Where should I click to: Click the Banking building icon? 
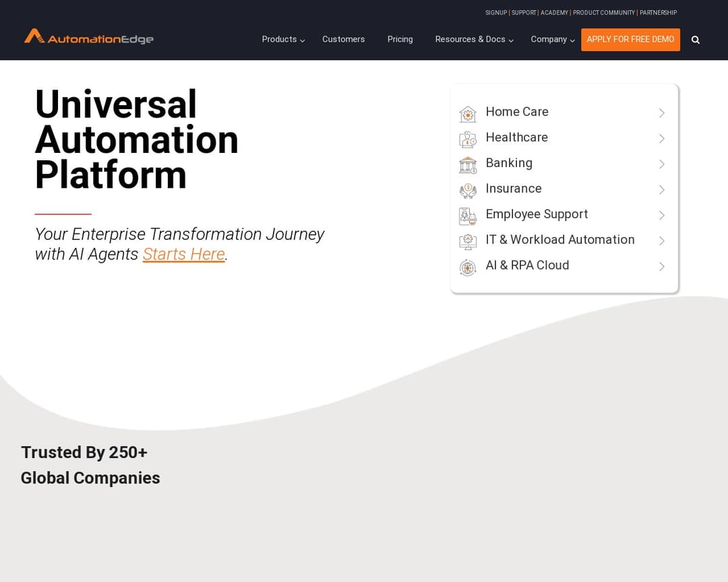pyautogui.click(x=468, y=164)
